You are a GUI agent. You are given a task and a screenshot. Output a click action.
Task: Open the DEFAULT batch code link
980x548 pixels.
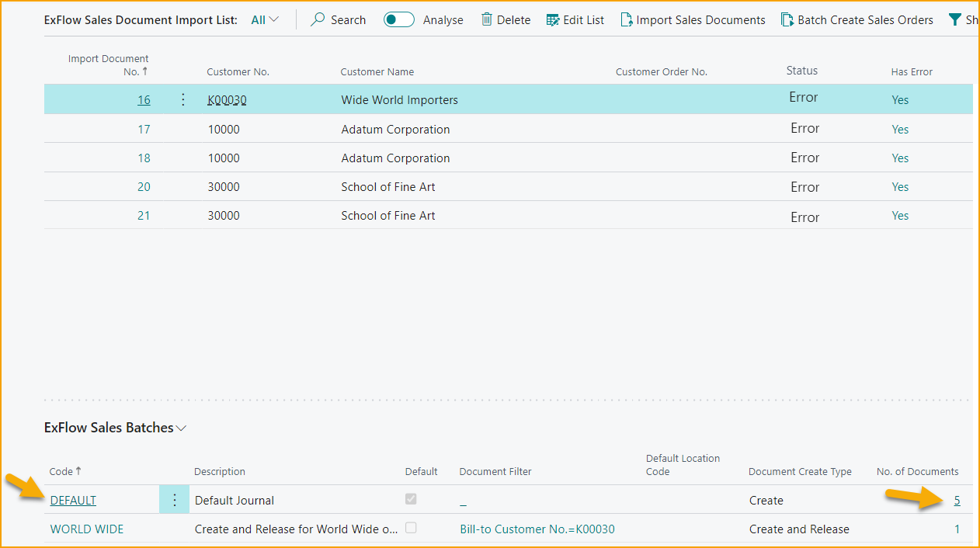[73, 500]
